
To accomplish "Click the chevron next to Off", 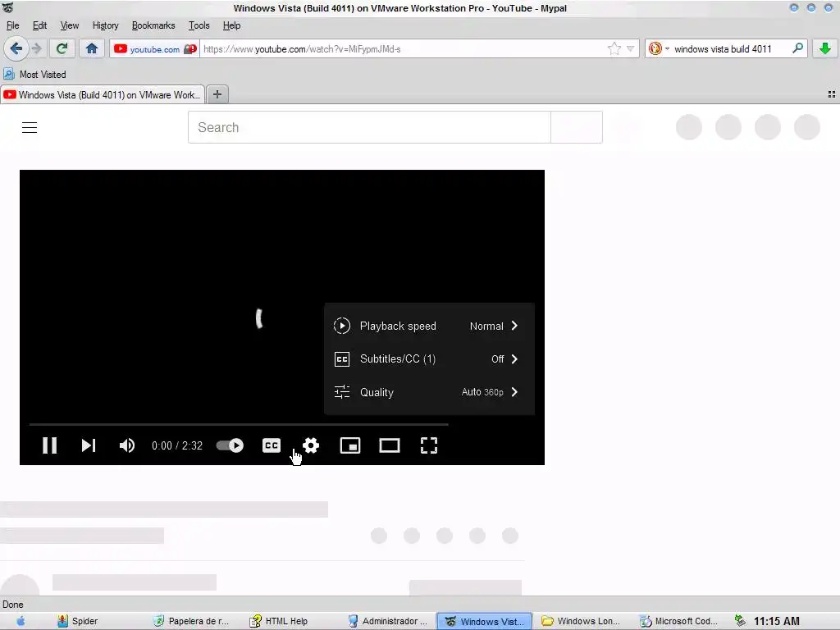I will coord(514,359).
